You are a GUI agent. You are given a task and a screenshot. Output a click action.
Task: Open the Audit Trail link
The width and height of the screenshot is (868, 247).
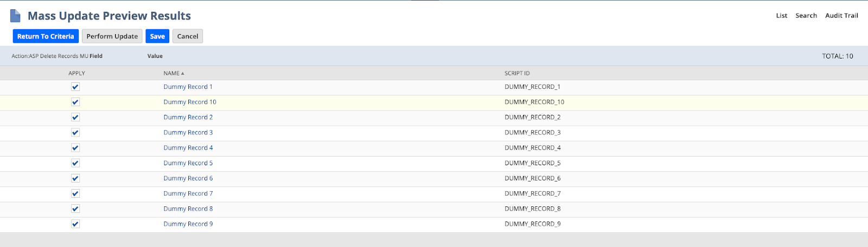[841, 16]
